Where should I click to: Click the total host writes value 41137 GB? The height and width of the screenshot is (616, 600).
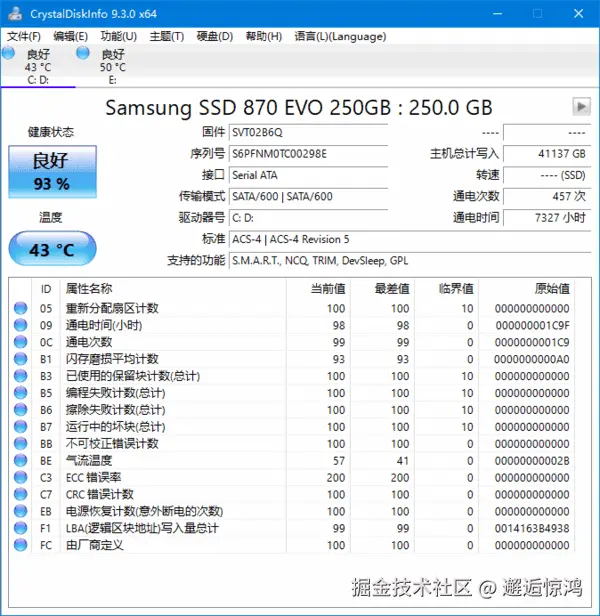click(x=547, y=154)
